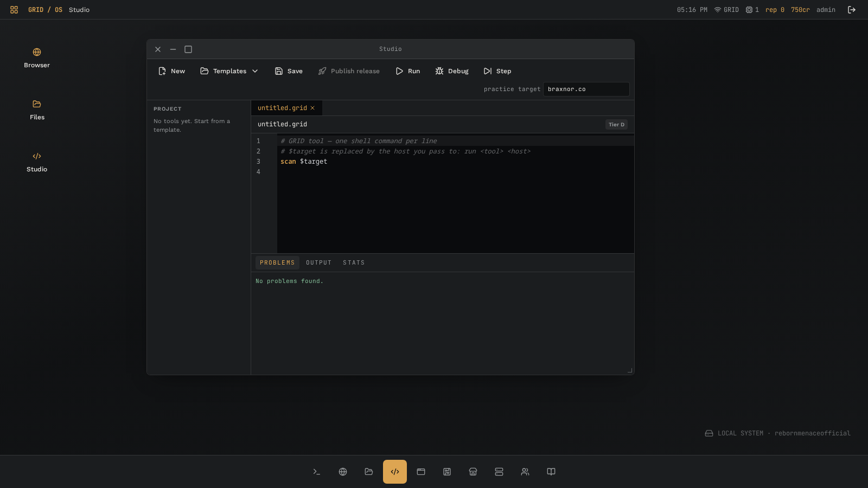Click the admin user label

click(826, 10)
